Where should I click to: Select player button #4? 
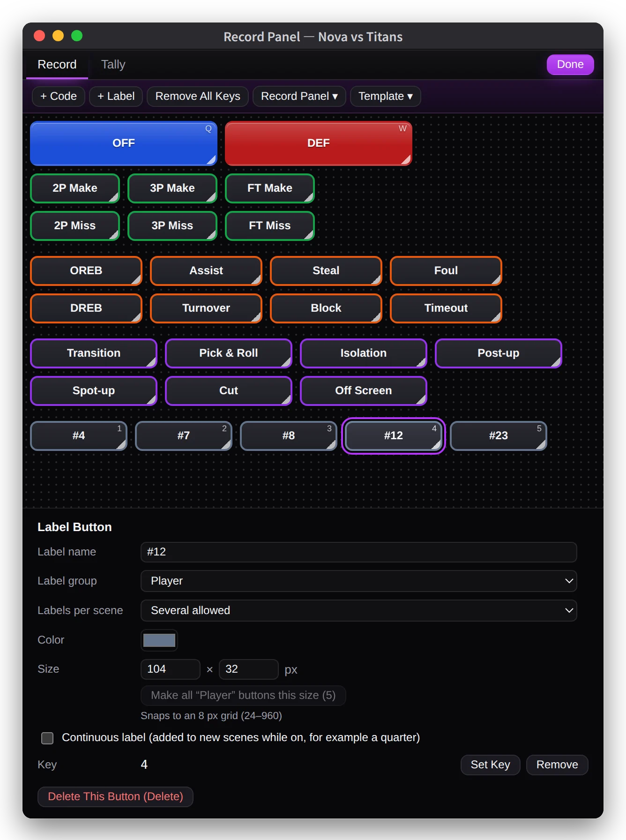[x=79, y=436]
